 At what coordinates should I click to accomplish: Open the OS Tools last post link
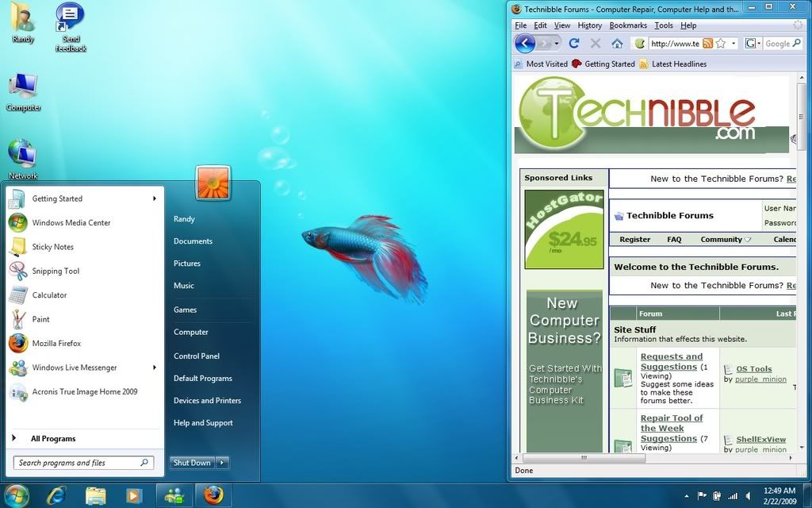coord(754,369)
